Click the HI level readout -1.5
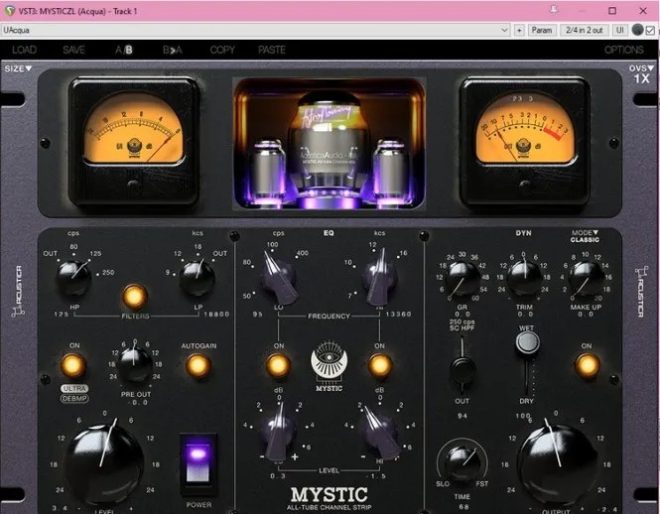This screenshot has width=660, height=514. pyautogui.click(x=378, y=476)
